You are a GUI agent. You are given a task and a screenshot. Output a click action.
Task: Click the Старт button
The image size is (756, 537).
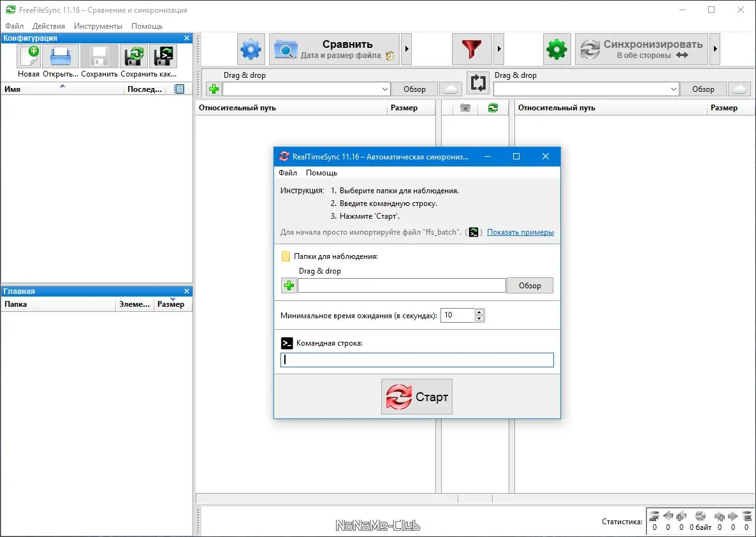pos(417,397)
